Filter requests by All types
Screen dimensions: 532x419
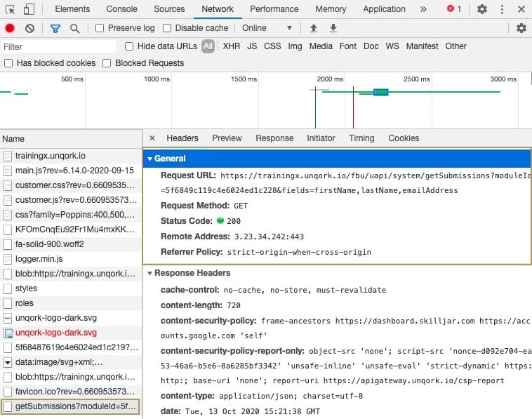pyautogui.click(x=208, y=46)
